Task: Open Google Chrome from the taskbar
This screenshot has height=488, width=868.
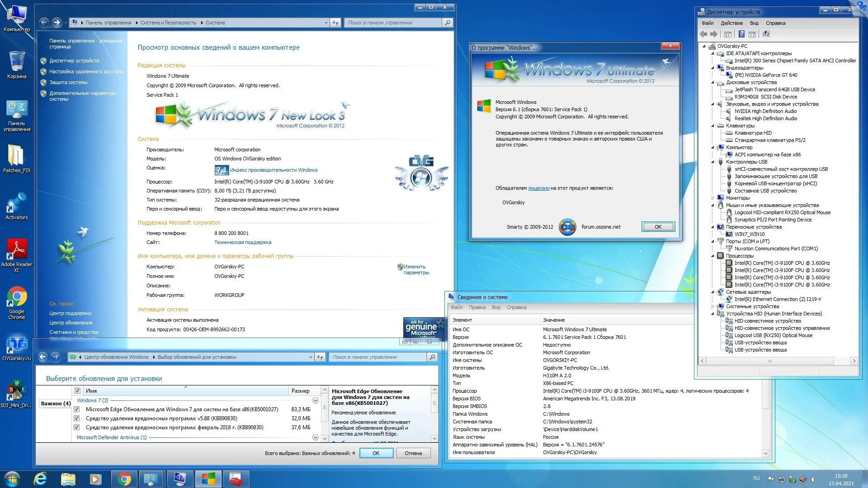Action: click(124, 479)
